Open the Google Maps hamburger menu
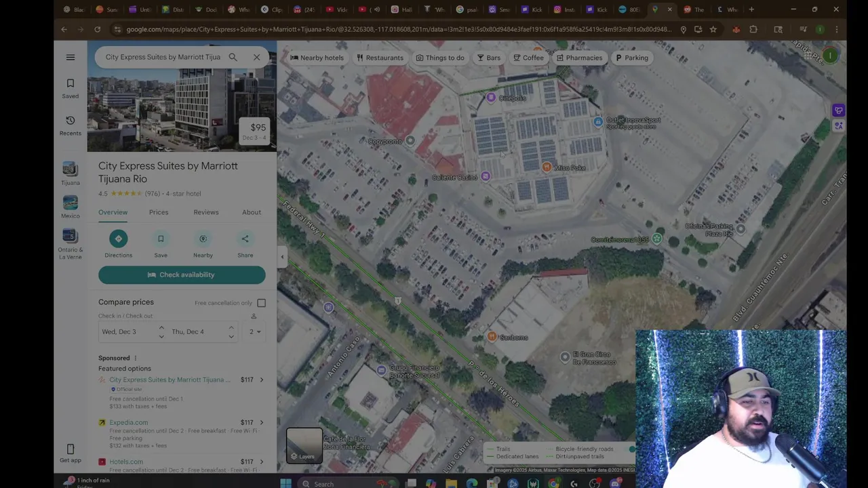Image resolution: width=868 pixels, height=488 pixels. [71, 57]
